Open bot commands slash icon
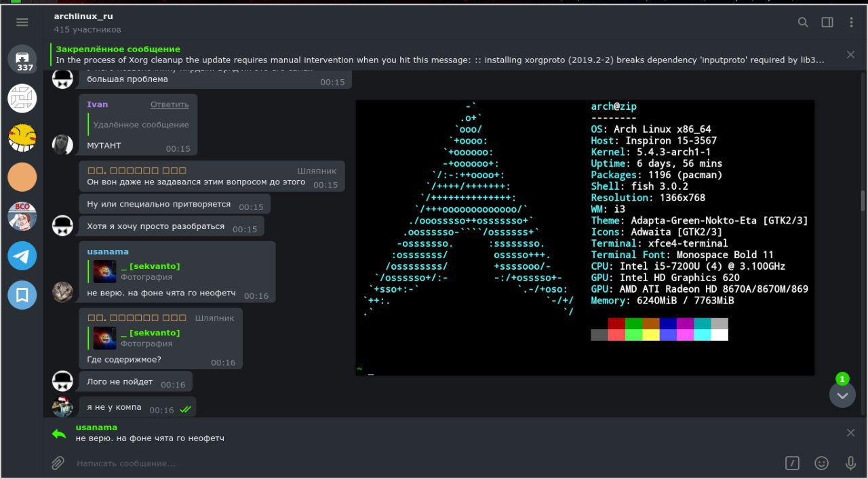 792,463
